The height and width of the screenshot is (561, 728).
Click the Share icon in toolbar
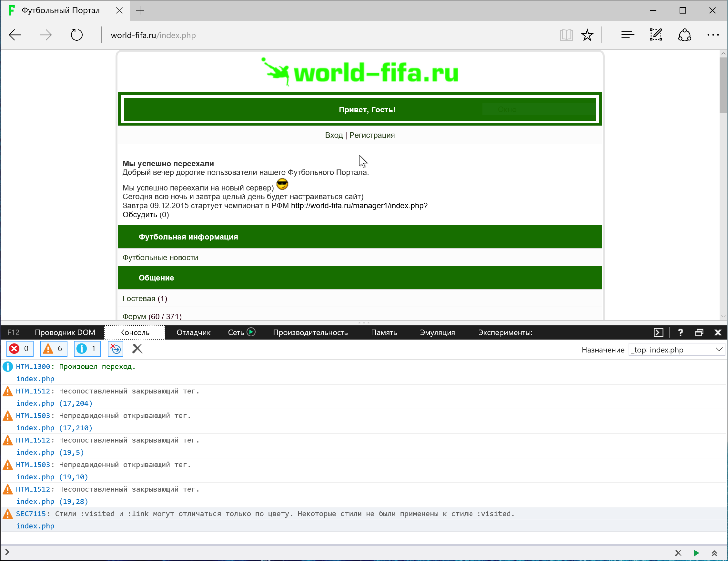tap(684, 35)
